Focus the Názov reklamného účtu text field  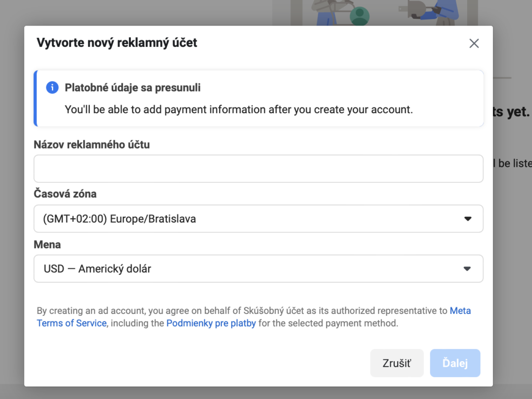[259, 169]
